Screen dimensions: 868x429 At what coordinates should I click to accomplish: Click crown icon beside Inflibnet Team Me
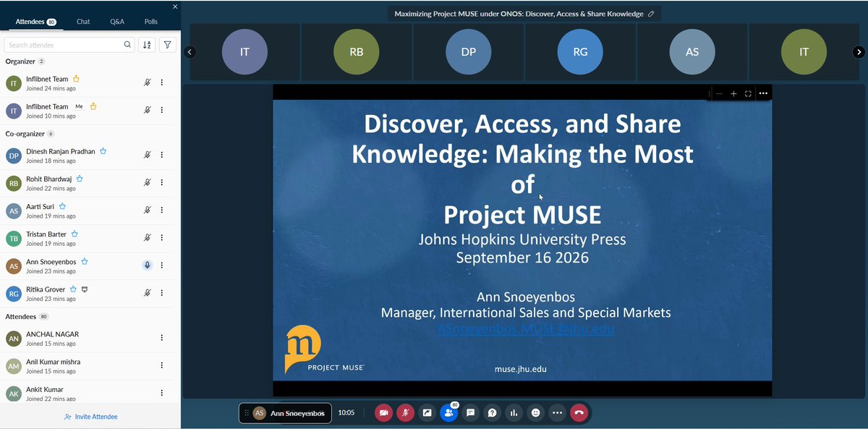[93, 106]
